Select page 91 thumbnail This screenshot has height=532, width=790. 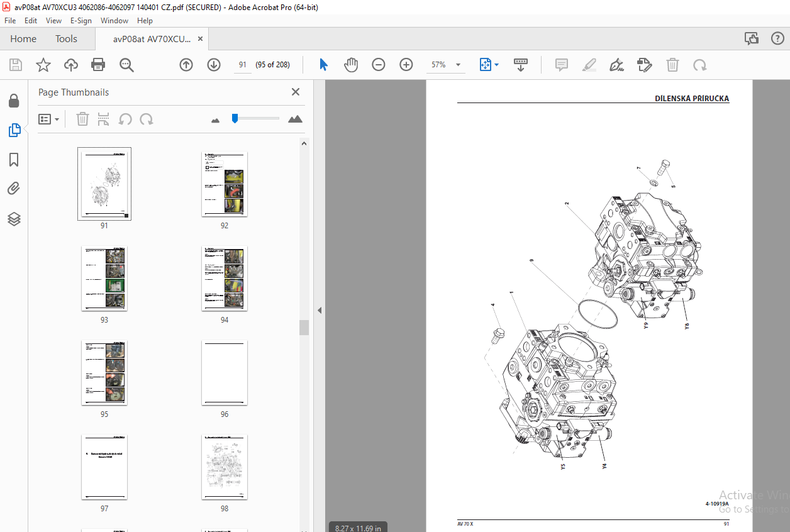click(104, 184)
